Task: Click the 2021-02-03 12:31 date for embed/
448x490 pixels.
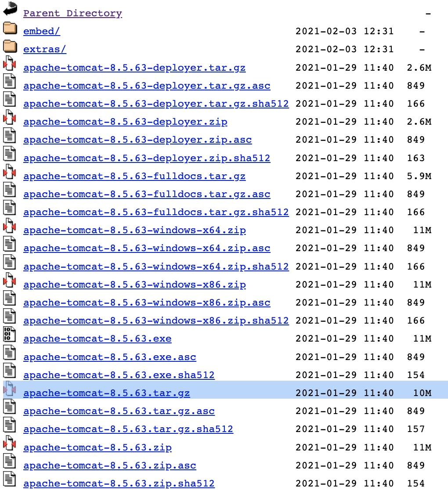Action: [344, 31]
